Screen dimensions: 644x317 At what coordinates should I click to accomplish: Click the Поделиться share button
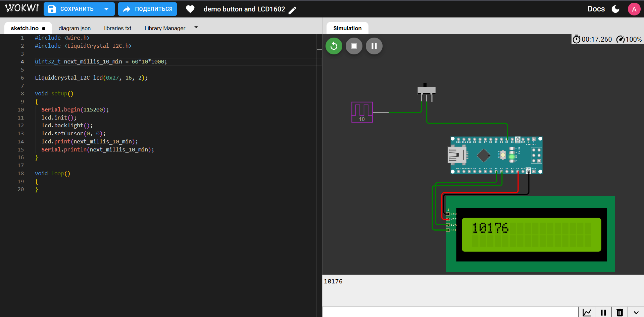pos(147,9)
